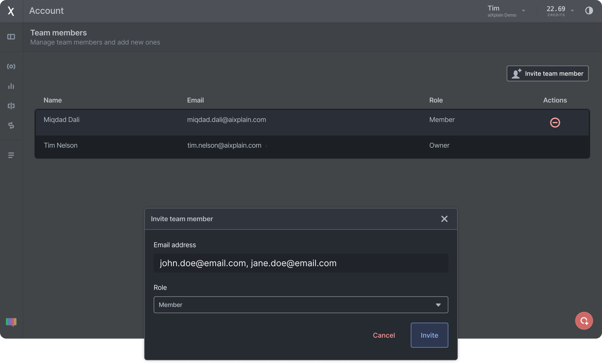
Task: Click the email address input field
Action: 301,263
